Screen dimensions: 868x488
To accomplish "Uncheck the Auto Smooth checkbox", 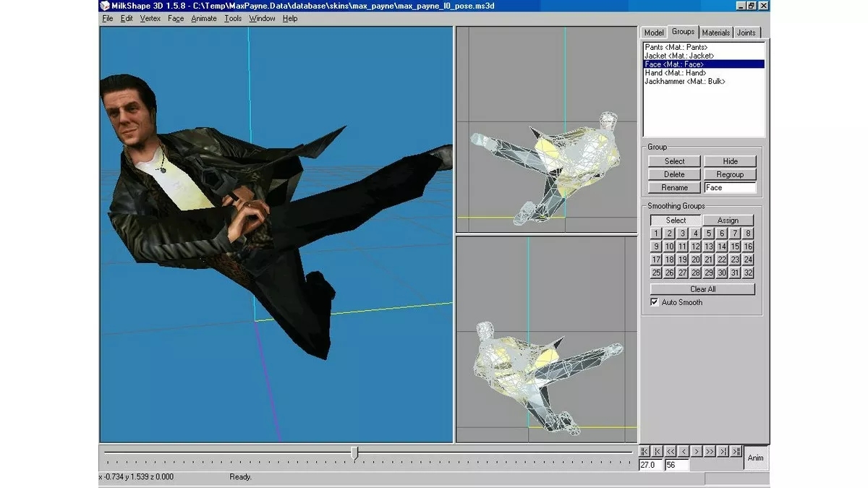I will (655, 302).
